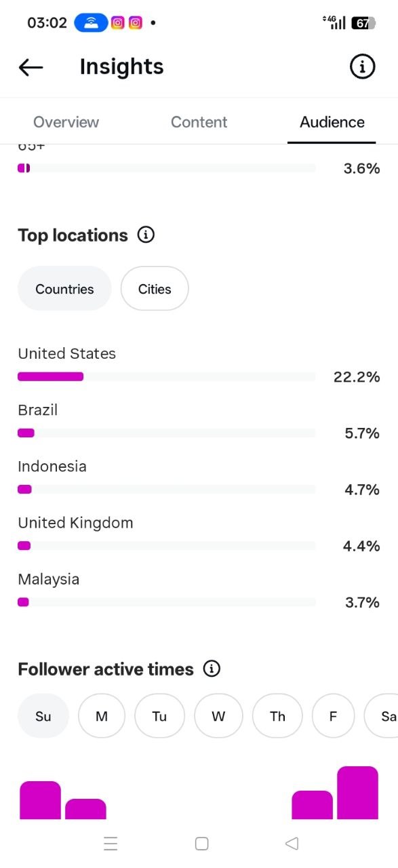This screenshot has height=868, width=398.
Task: Tap Android home square icon
Action: [x=201, y=844]
